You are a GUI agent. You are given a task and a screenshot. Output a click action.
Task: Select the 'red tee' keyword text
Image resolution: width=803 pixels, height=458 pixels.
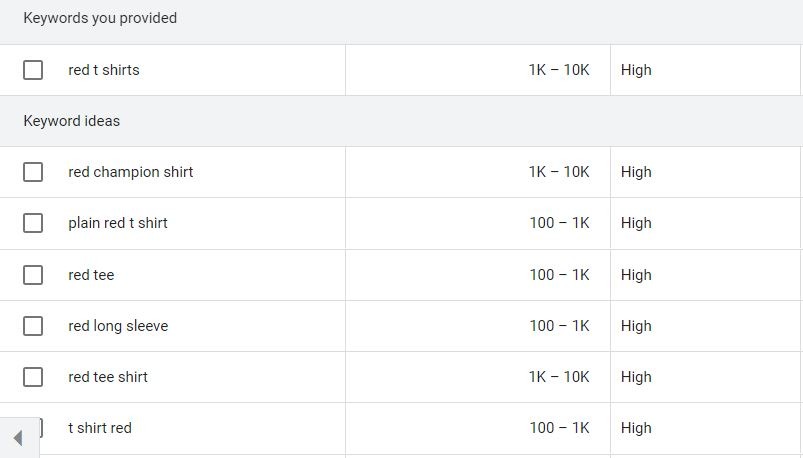pos(91,275)
